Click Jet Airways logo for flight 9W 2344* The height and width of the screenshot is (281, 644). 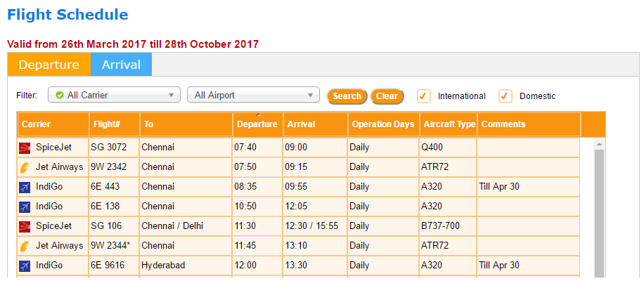tap(25, 246)
